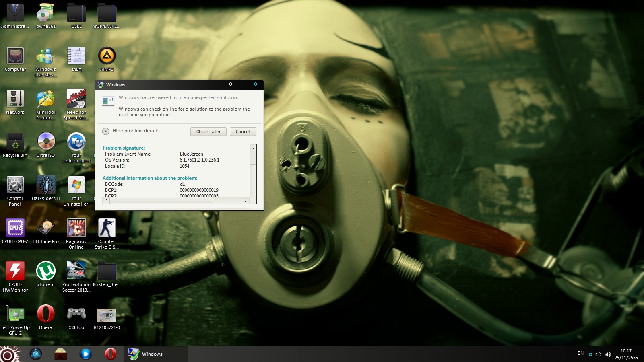Click the Windows taskbar window button

tap(156, 354)
